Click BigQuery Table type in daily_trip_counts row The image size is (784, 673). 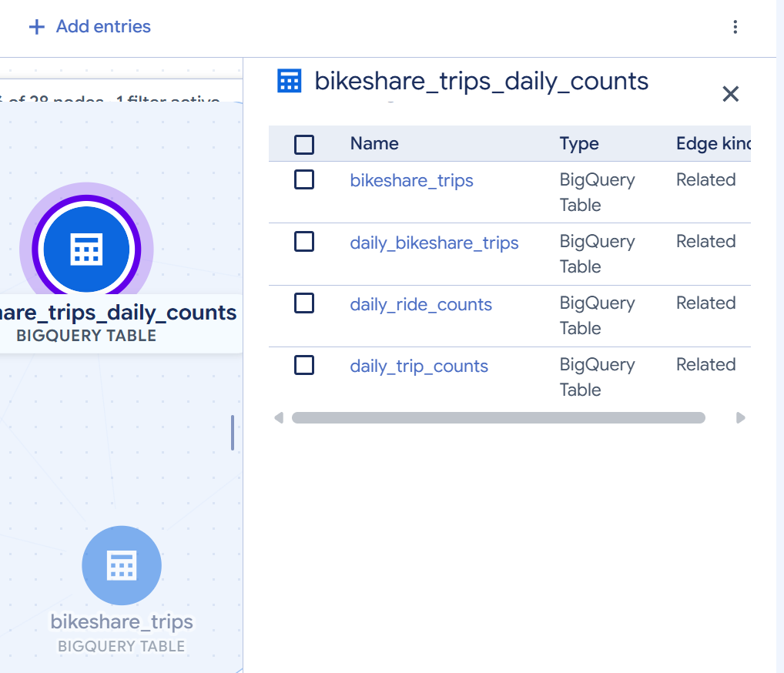coord(597,377)
